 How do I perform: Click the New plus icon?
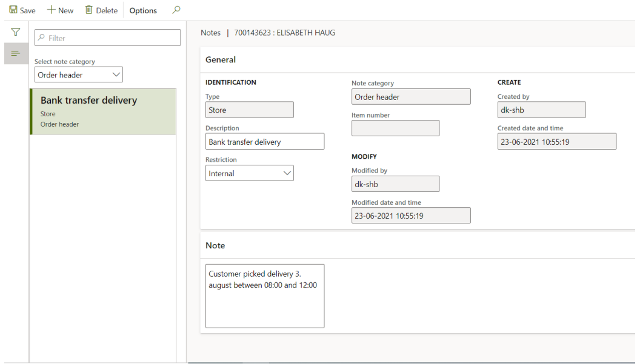coord(52,10)
